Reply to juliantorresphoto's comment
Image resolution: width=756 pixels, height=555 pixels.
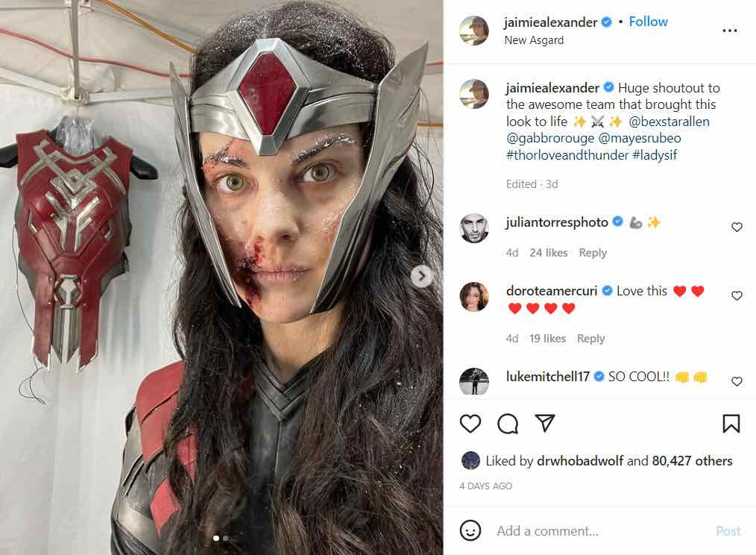[x=593, y=252]
